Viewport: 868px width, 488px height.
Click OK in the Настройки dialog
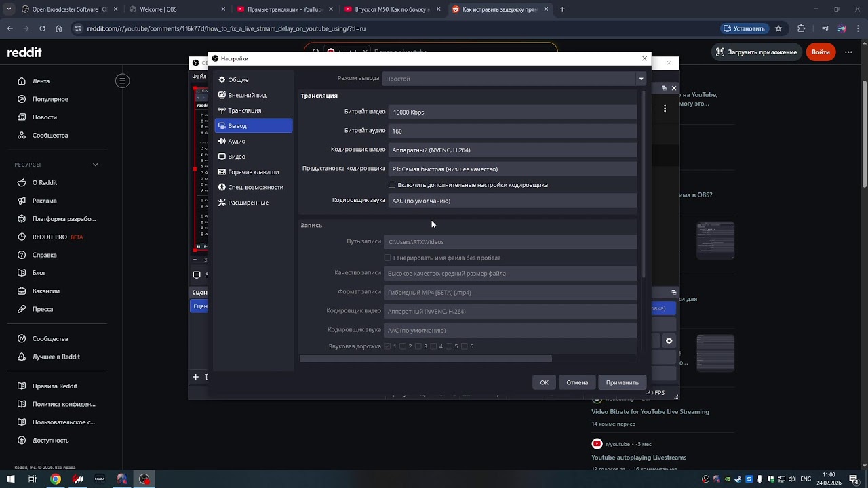point(544,382)
